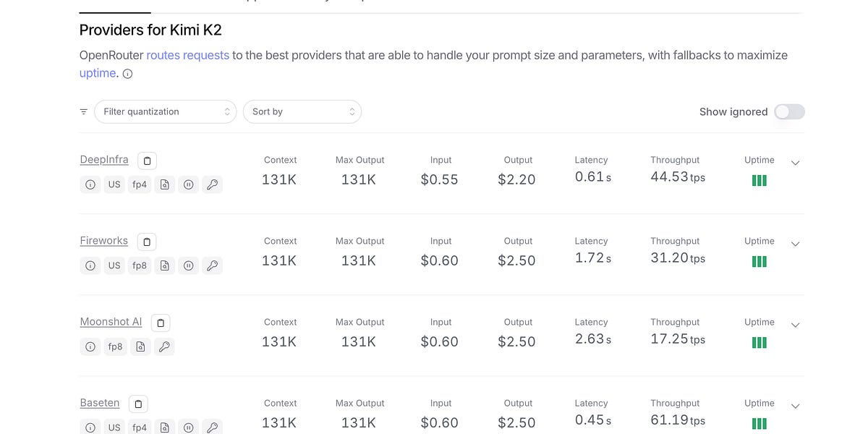Copy the DeepInfra provider name
Viewport: 868px width, 434px height.
[x=147, y=161]
